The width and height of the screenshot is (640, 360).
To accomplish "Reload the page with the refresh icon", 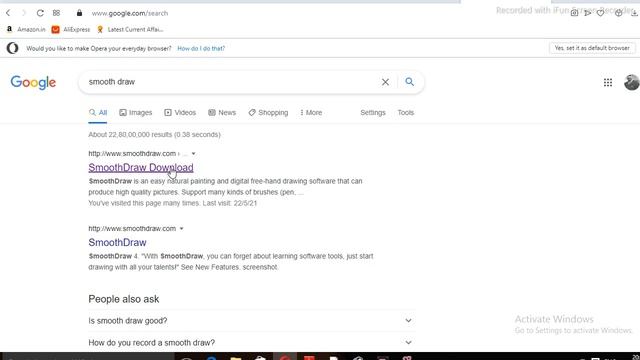I will click(40, 13).
